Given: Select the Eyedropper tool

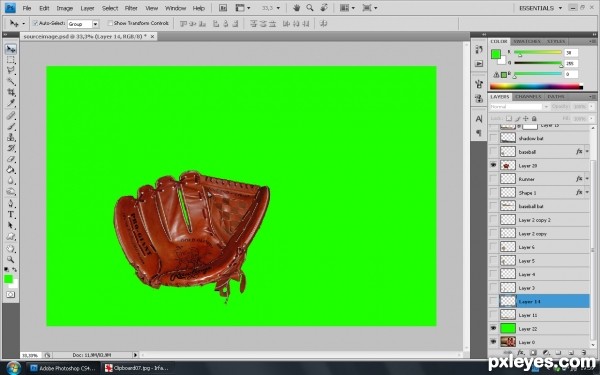Looking at the screenshot, I should tap(11, 103).
